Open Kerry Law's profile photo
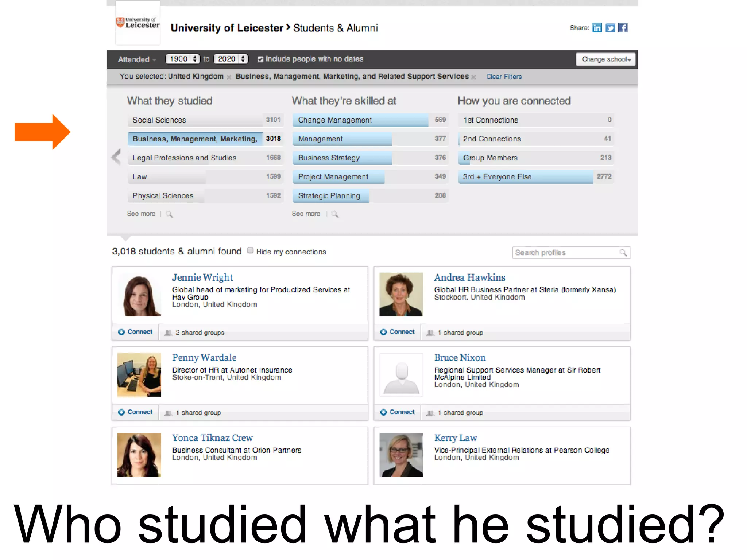Screen dimensions: 747x560 pos(401,455)
